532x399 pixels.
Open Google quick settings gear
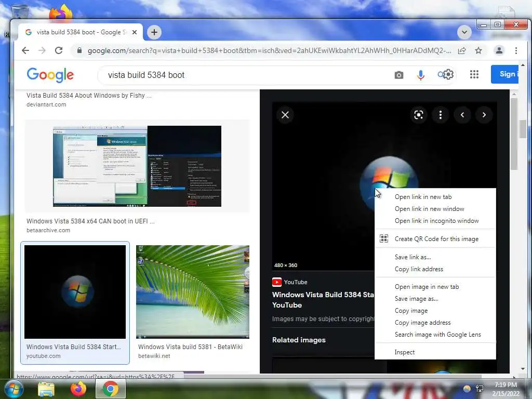pos(448,74)
